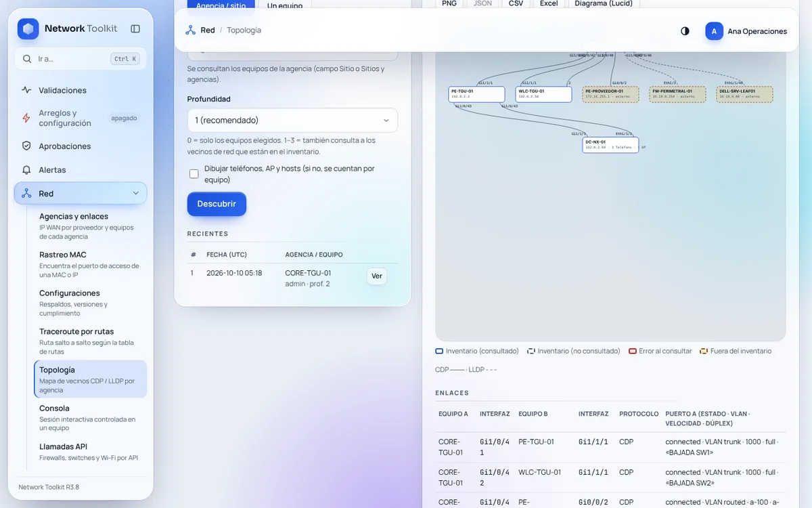Enable the "Dibujar teléfonos, AP y hosts" checkbox
Image resolution: width=812 pixels, height=508 pixels.
click(x=194, y=174)
